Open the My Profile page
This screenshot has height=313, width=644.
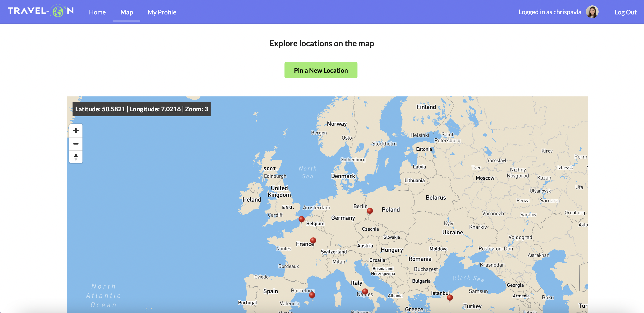162,12
